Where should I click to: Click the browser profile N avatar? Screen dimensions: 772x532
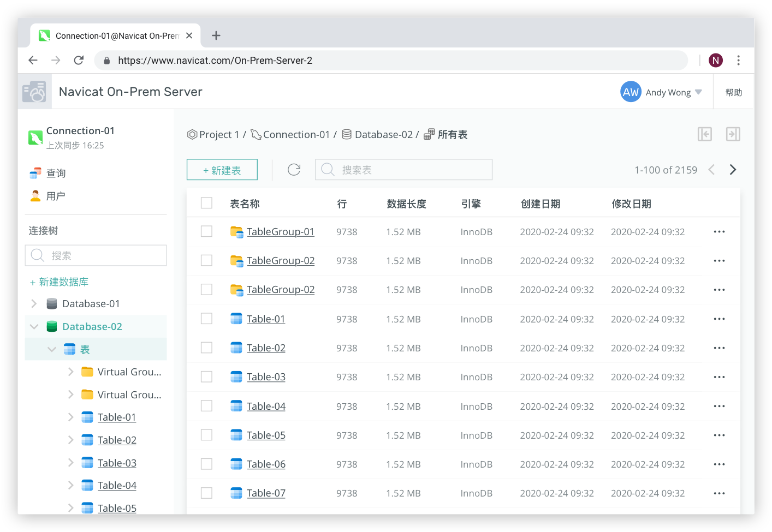(x=716, y=60)
